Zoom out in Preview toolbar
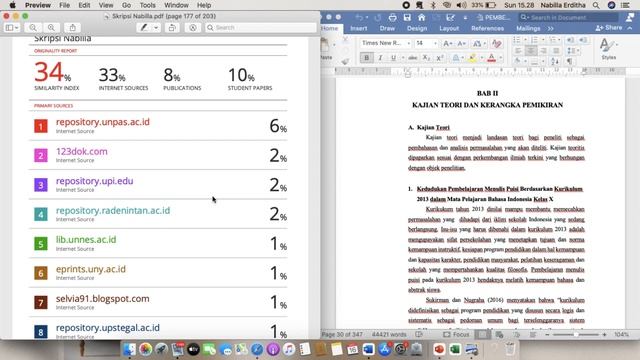The height and width of the screenshot is (360, 640). click(x=33, y=27)
